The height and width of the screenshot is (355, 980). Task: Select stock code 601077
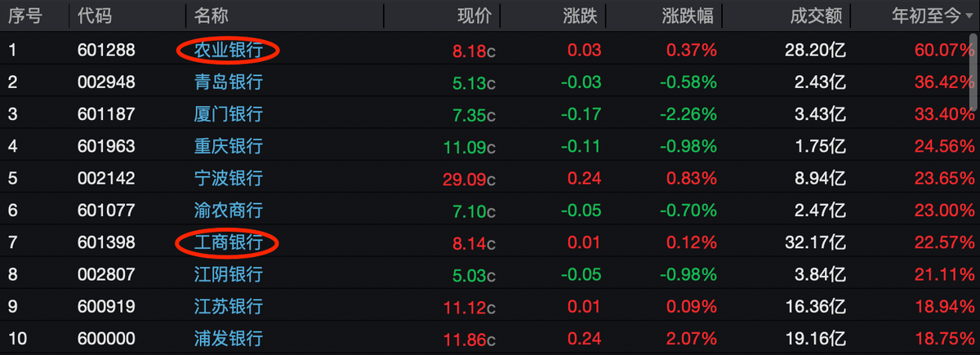[106, 210]
